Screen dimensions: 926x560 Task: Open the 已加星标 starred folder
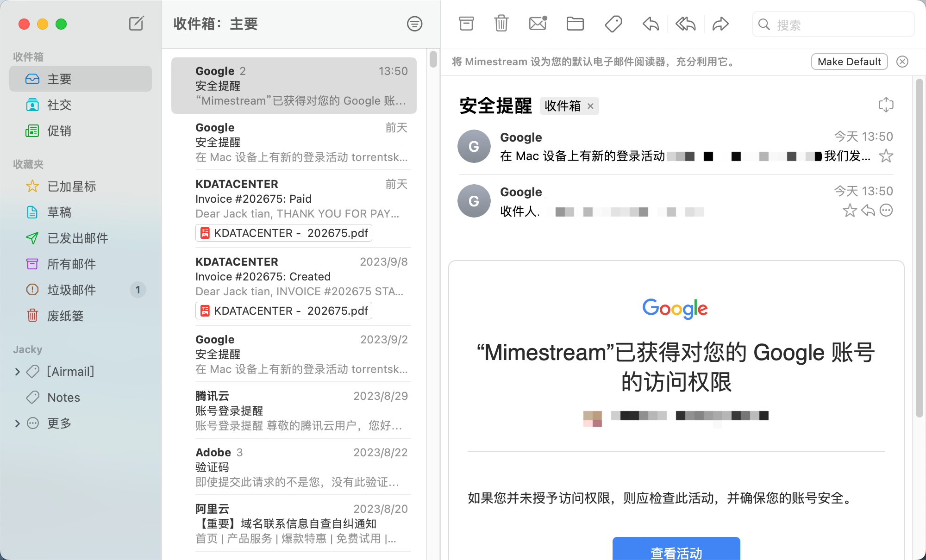coord(81,186)
